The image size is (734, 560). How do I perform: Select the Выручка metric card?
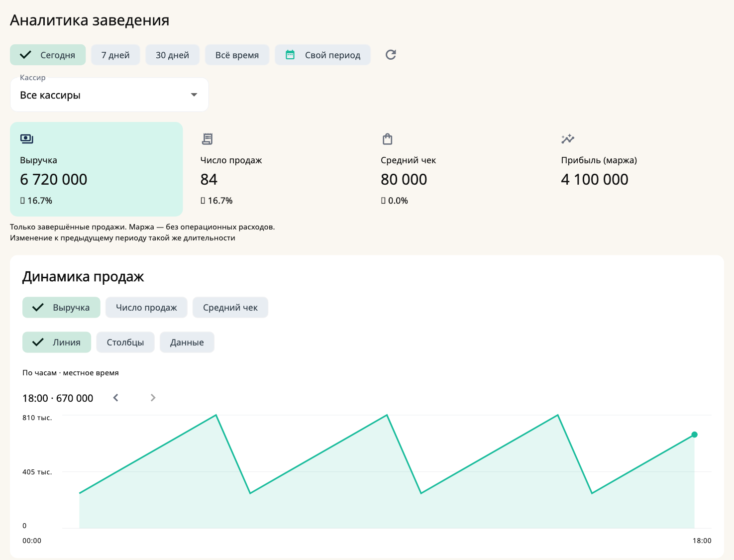97,169
